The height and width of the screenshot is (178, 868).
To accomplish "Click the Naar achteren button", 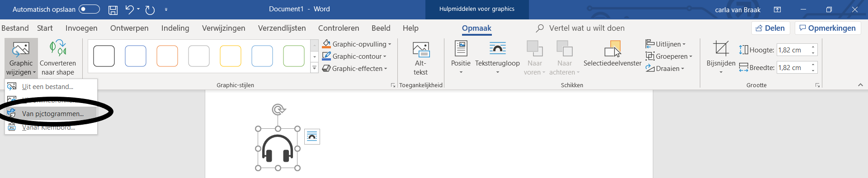I will point(564,59).
